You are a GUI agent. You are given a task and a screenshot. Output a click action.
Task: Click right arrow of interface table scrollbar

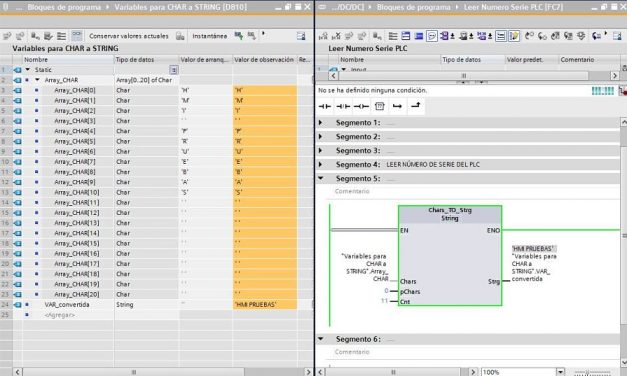(x=615, y=76)
